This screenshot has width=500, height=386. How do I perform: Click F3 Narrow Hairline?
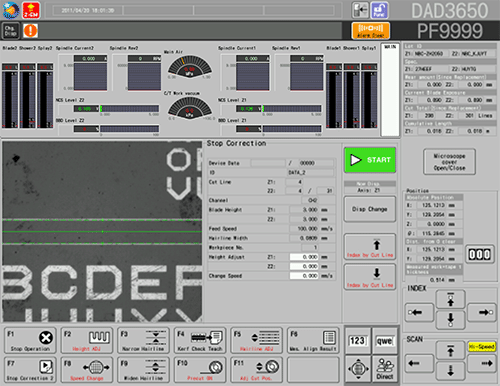pyautogui.click(x=143, y=340)
